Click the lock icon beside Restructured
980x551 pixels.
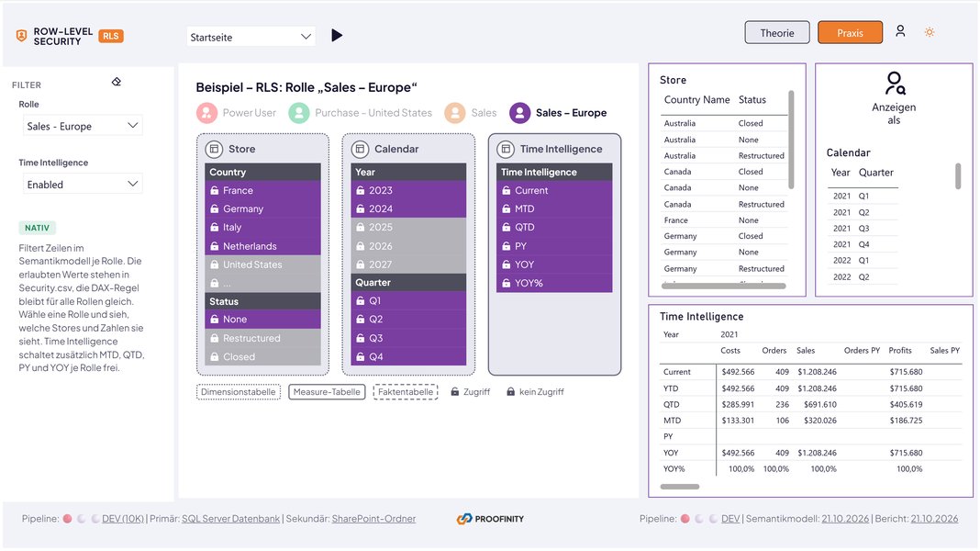pyautogui.click(x=215, y=338)
